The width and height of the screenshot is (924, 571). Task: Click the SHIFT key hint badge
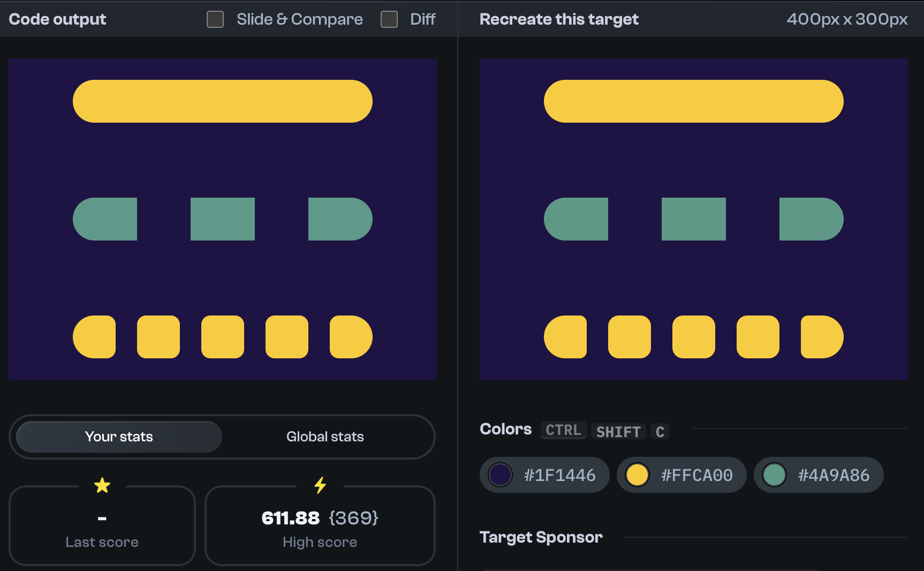(x=618, y=431)
